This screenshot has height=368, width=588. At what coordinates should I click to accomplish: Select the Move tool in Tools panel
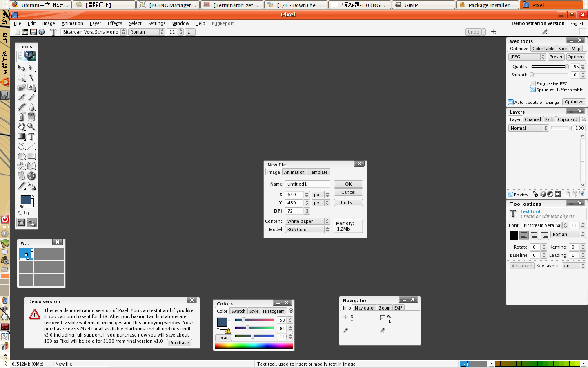coord(22,68)
